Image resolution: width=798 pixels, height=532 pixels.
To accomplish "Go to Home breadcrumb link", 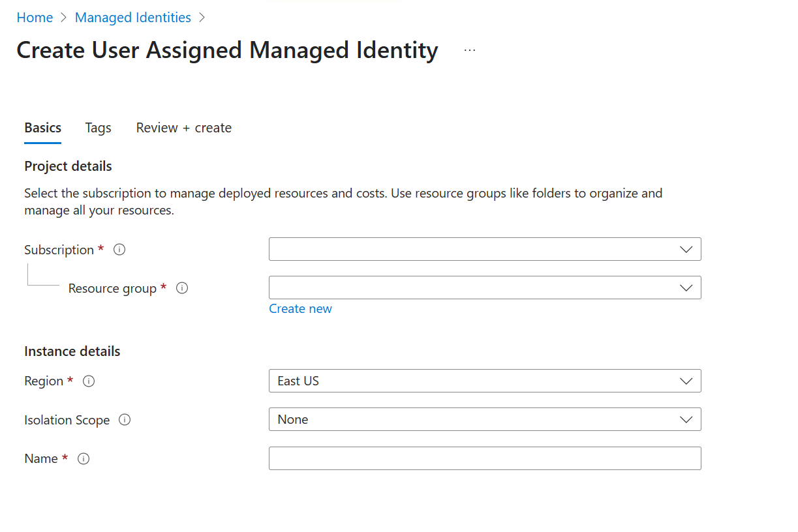I will pos(35,18).
